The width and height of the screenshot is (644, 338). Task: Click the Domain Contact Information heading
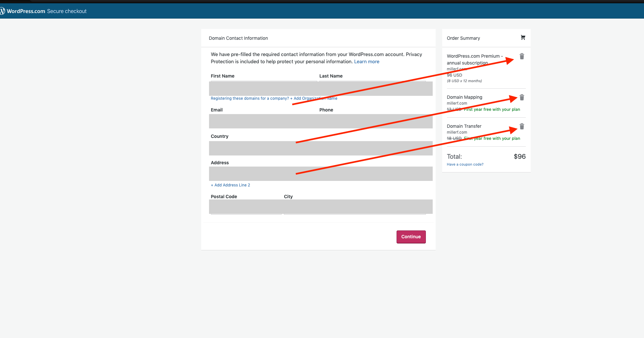(238, 38)
